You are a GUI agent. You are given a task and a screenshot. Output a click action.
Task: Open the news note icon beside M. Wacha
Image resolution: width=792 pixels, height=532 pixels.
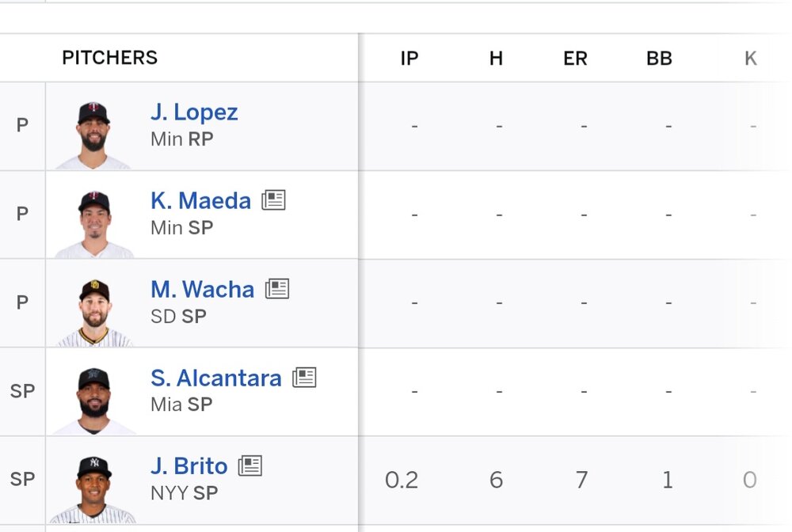[277, 289]
